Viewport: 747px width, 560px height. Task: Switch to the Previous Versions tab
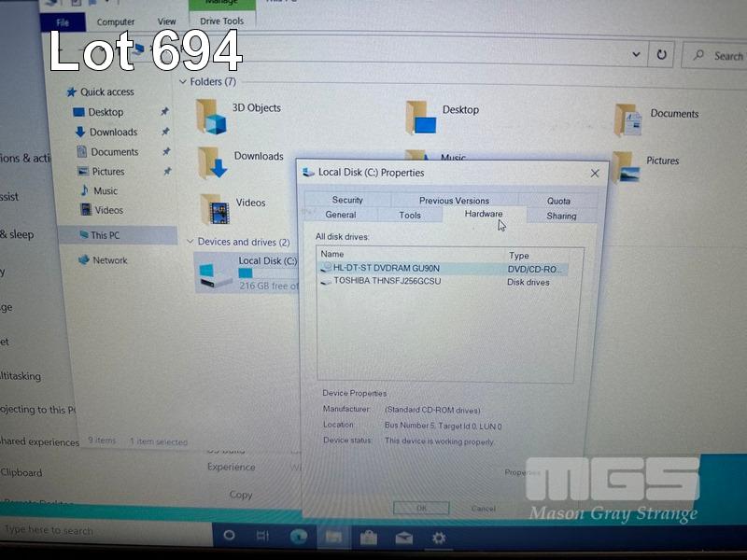[x=454, y=200]
